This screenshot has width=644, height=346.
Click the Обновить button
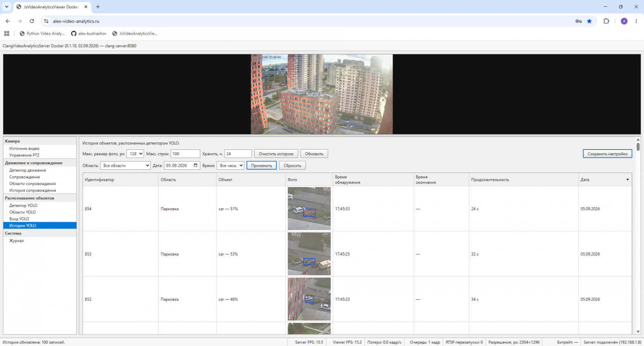(314, 154)
